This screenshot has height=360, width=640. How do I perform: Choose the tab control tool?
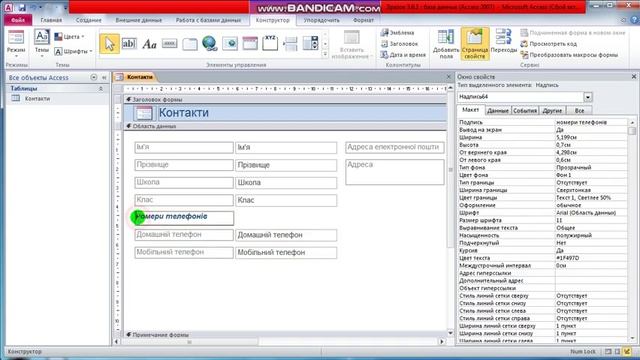tap(190, 44)
